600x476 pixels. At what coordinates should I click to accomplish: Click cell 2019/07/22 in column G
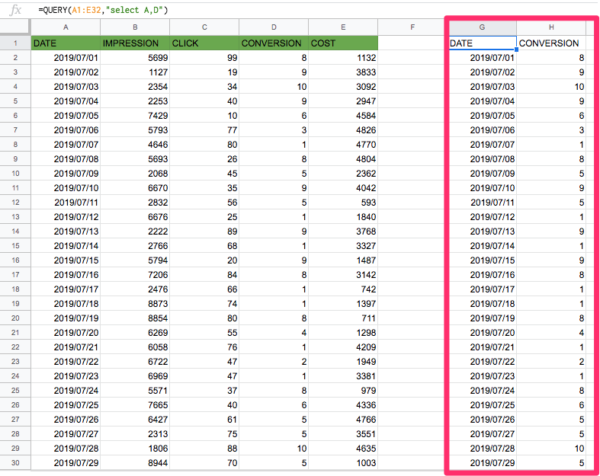tap(483, 362)
